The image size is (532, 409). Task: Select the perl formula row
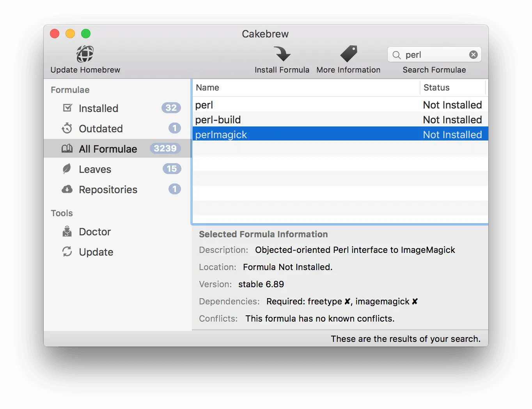point(340,105)
